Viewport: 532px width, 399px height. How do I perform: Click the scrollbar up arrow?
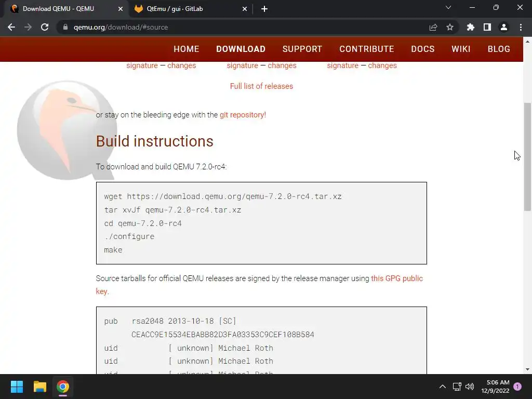[527, 42]
